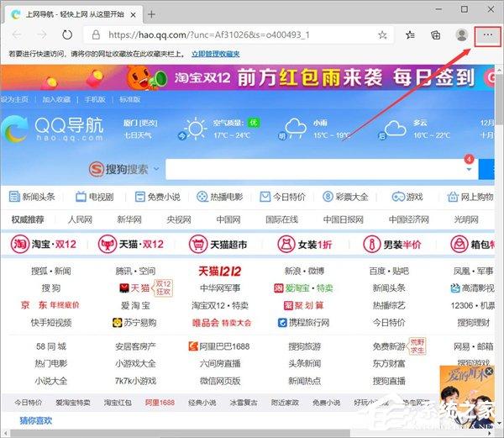Viewport: 504px width, 438px height.
Task: Open 女装1折 promo button
Action: click(x=304, y=245)
